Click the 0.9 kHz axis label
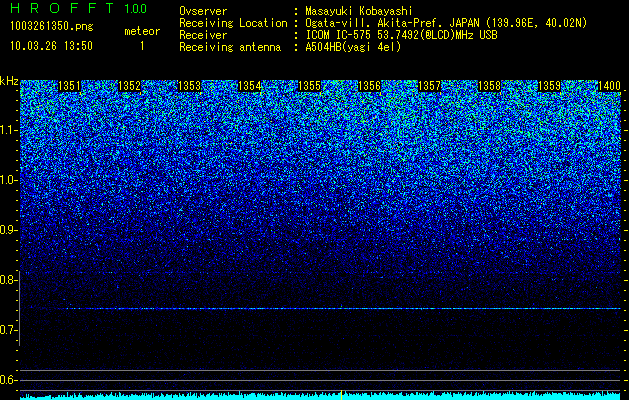Screen dimensions: 629x400 pos(7,230)
